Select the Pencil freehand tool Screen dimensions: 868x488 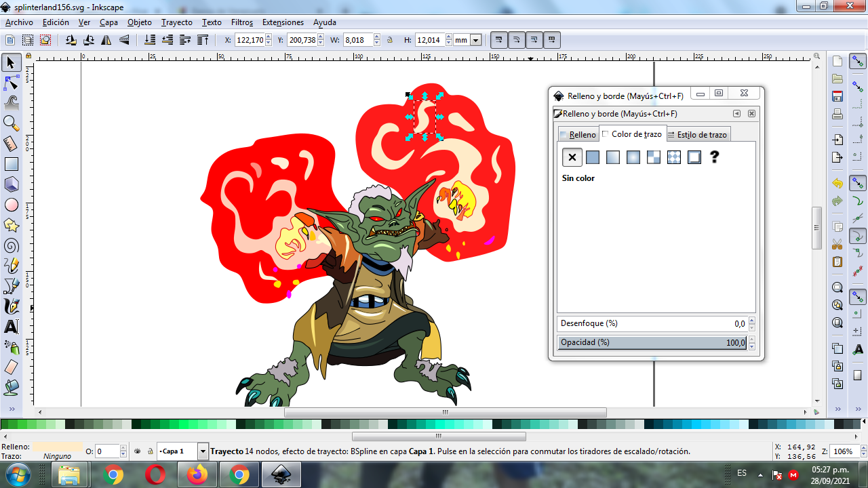click(11, 266)
